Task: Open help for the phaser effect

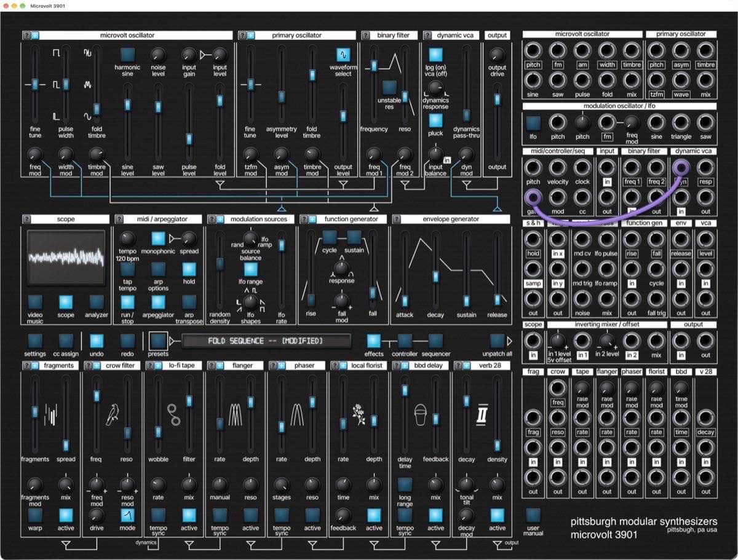Action: (x=272, y=366)
